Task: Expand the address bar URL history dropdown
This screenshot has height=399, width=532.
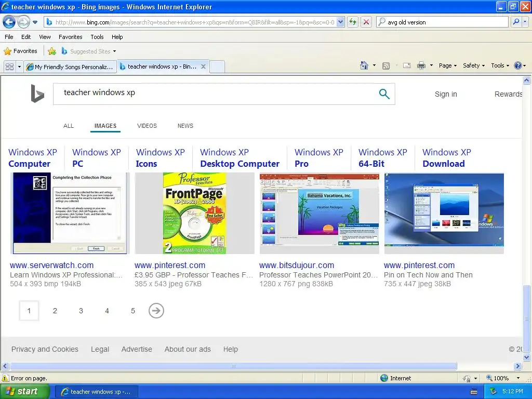Action: (x=341, y=22)
